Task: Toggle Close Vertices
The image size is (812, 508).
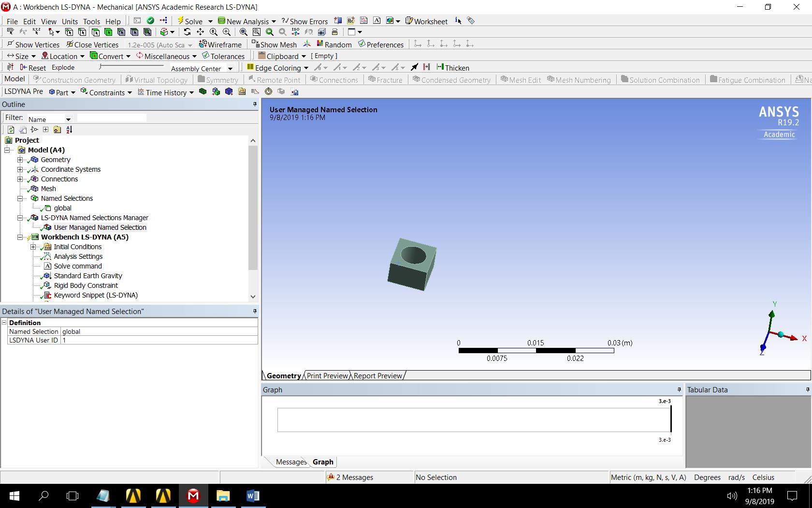Action: click(92, 45)
